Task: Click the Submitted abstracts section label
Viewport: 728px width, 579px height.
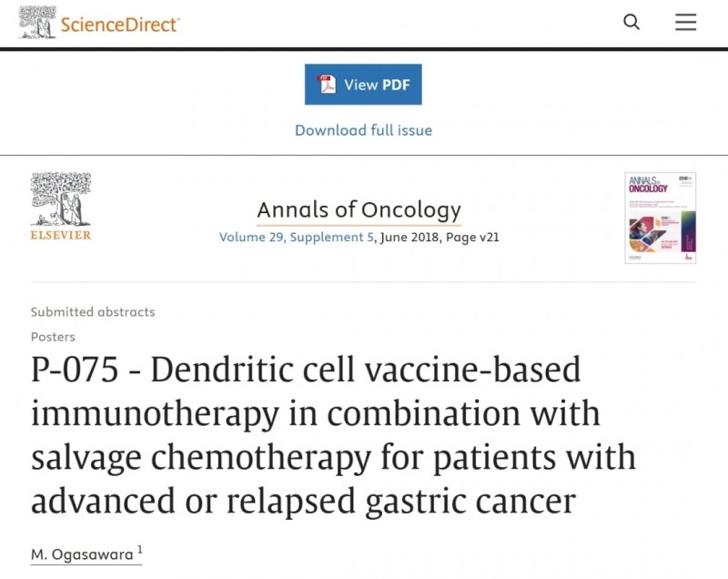Action: coord(93,311)
